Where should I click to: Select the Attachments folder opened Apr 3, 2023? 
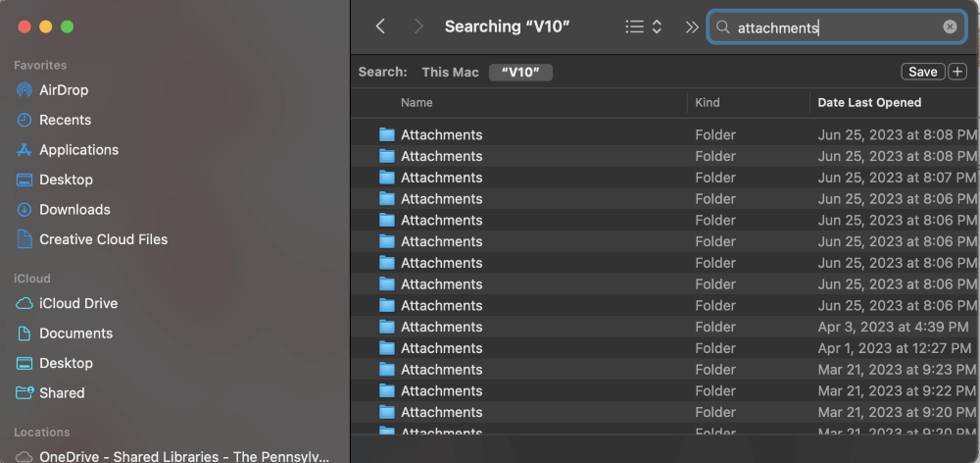pos(441,327)
